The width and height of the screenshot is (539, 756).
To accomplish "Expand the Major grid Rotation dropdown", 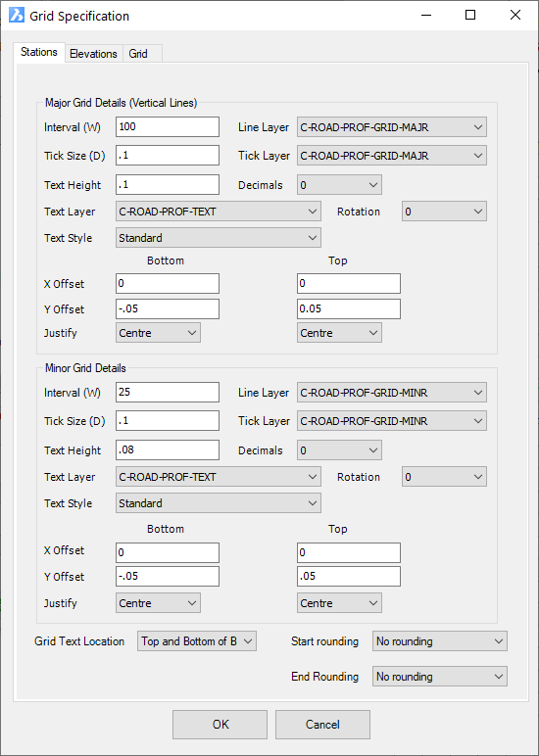I will pyautogui.click(x=444, y=212).
